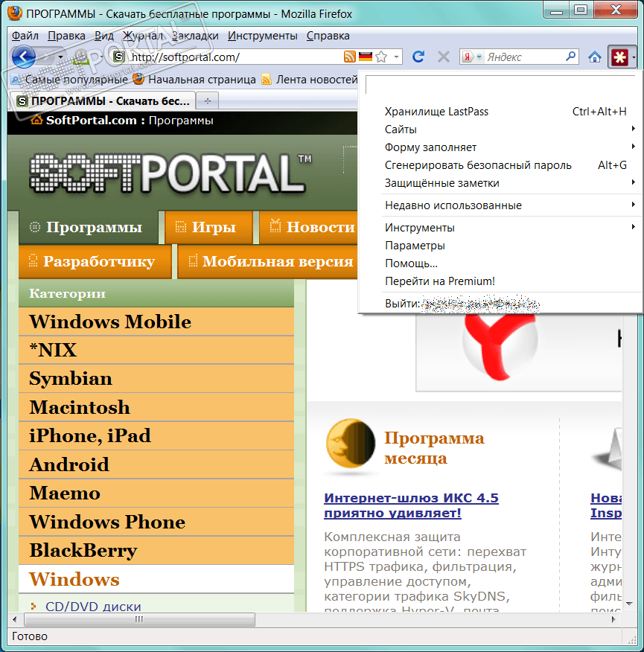This screenshot has width=644, height=652.
Task: Open the Игры site tab
Action: 208,227
